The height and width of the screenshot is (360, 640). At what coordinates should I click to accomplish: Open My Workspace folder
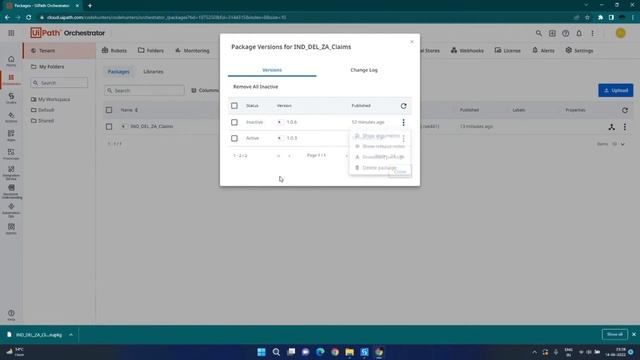pyautogui.click(x=50, y=99)
